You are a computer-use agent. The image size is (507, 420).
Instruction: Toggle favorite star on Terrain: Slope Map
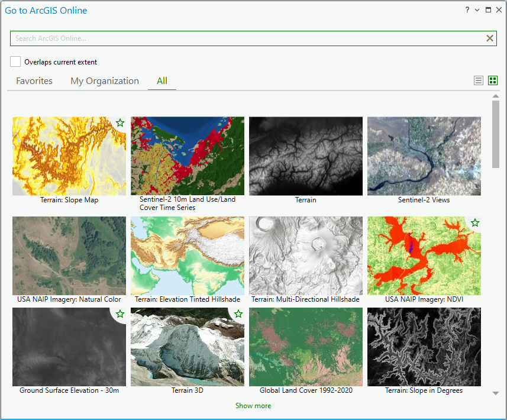pyautogui.click(x=120, y=123)
